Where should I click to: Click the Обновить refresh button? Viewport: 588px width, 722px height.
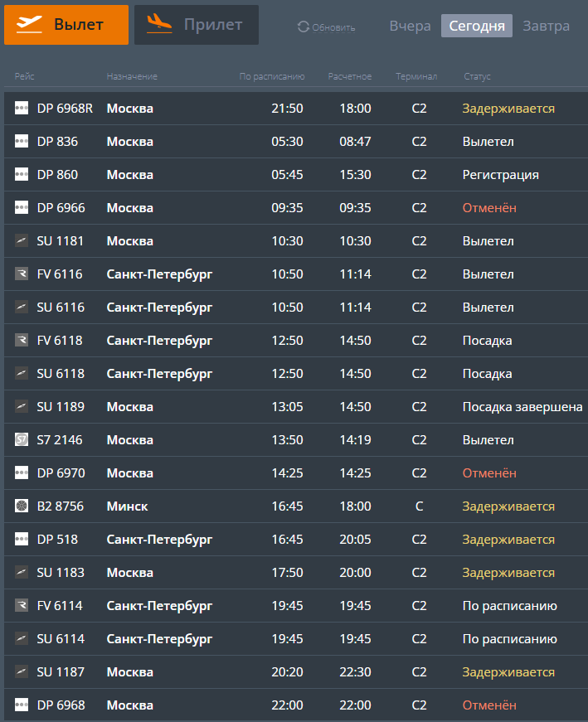pyautogui.click(x=326, y=27)
